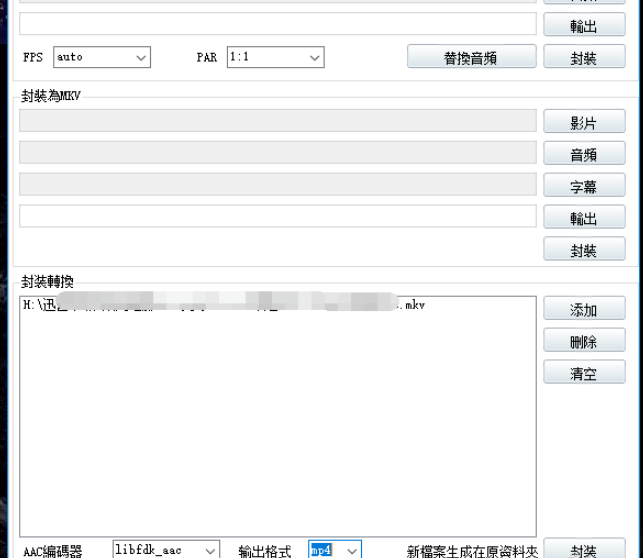The height and width of the screenshot is (558, 643).
Task: Open the 輸出格式 mp4 dropdown
Action: 335,550
